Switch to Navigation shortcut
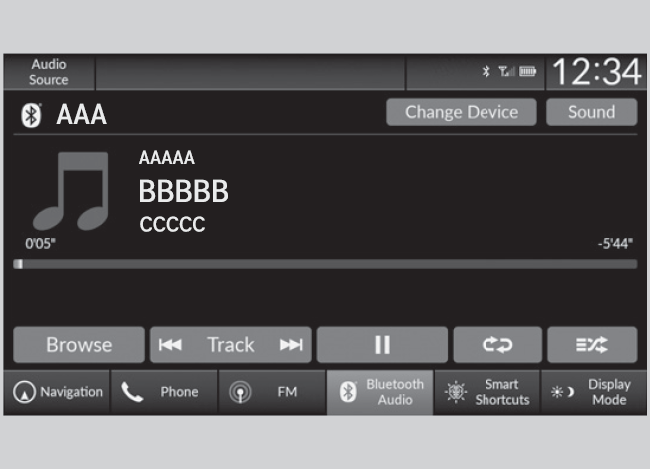Screen dimensions: 650x469 [x=57, y=392]
